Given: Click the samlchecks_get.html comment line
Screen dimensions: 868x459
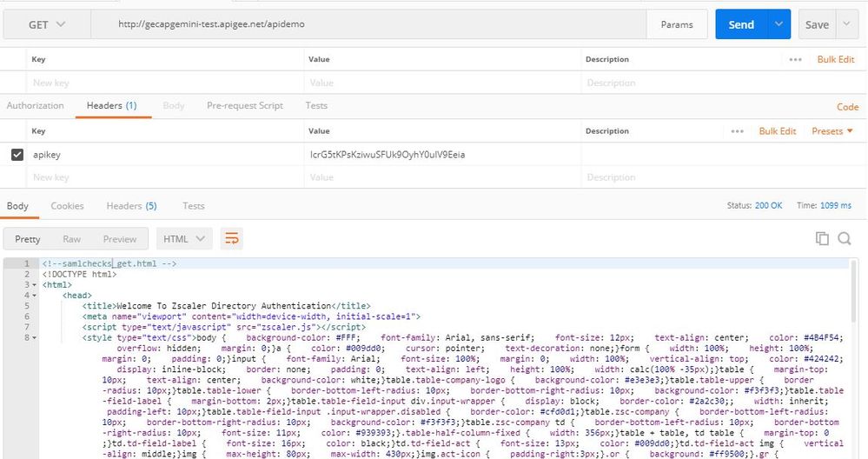Looking at the screenshot, I should click(x=109, y=263).
